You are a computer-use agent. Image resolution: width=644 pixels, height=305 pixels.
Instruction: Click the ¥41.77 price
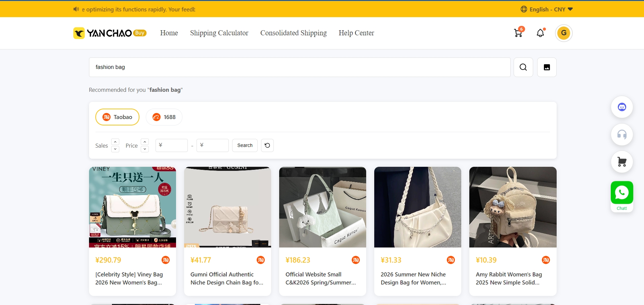[201, 260]
